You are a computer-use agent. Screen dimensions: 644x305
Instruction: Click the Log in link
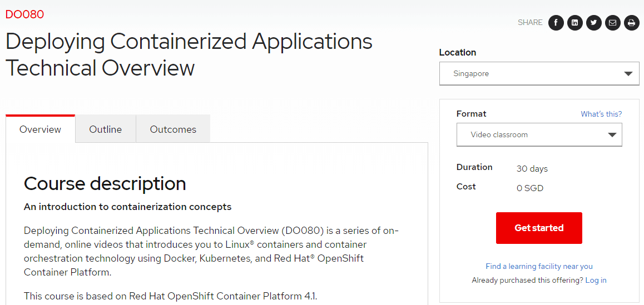pos(596,280)
